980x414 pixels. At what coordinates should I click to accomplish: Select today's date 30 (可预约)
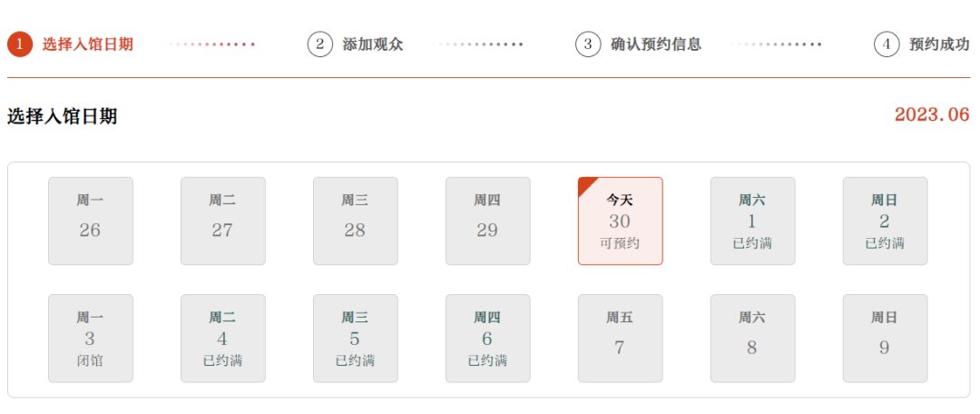click(x=620, y=221)
